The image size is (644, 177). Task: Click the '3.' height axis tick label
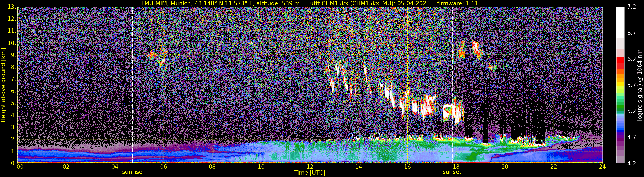(x=13, y=127)
